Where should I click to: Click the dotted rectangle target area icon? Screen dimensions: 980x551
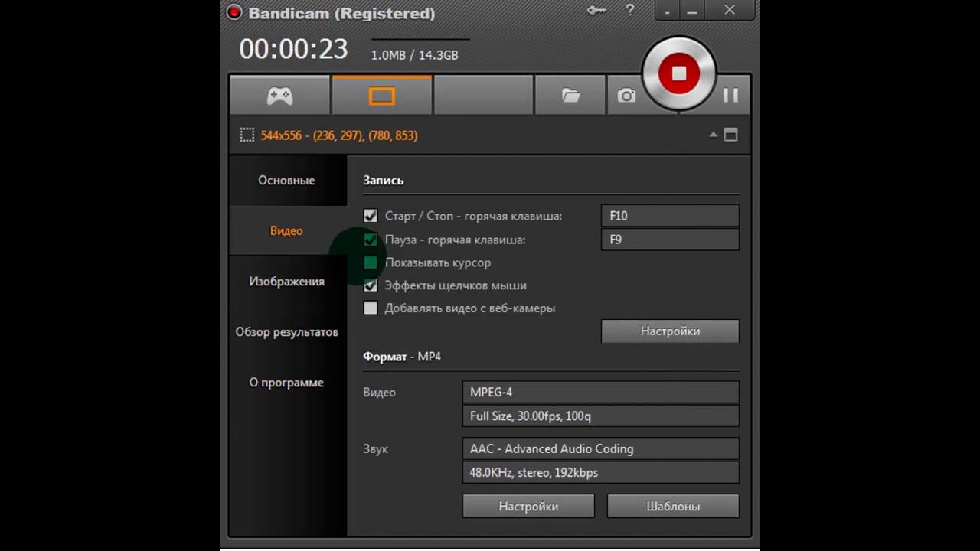[x=247, y=135]
